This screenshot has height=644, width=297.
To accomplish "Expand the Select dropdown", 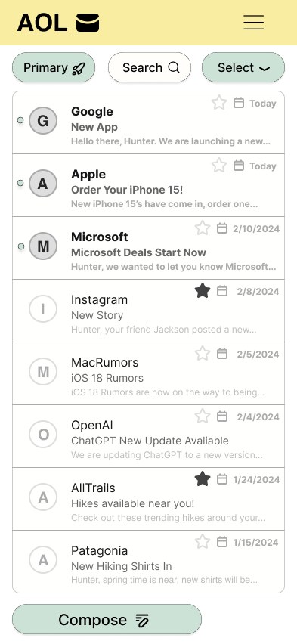I will coord(243,67).
